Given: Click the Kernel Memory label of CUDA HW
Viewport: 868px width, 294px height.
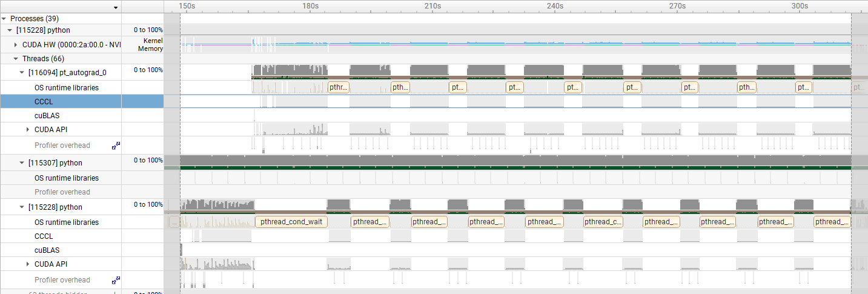Looking at the screenshot, I should (151, 45).
